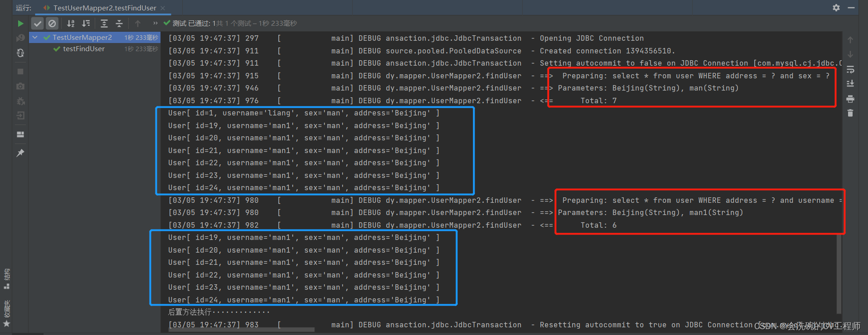Click test passed status text
The width and height of the screenshot is (868, 335).
[x=235, y=23]
